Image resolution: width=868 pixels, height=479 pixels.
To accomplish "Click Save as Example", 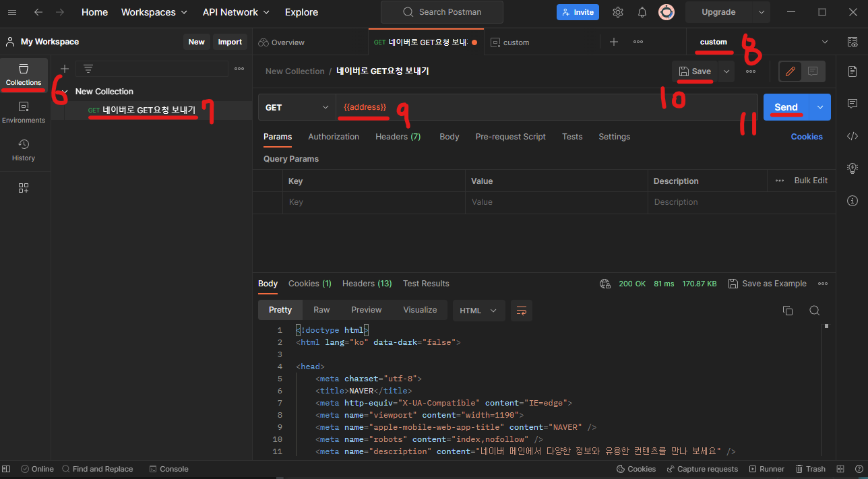I will tap(768, 284).
